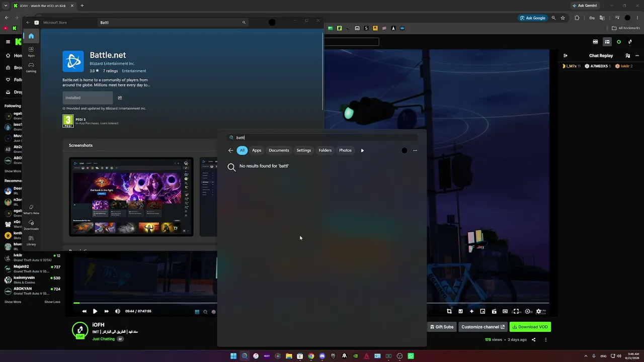
Task: Open the first Battle.net screenshot thumbnail
Action: point(131,197)
